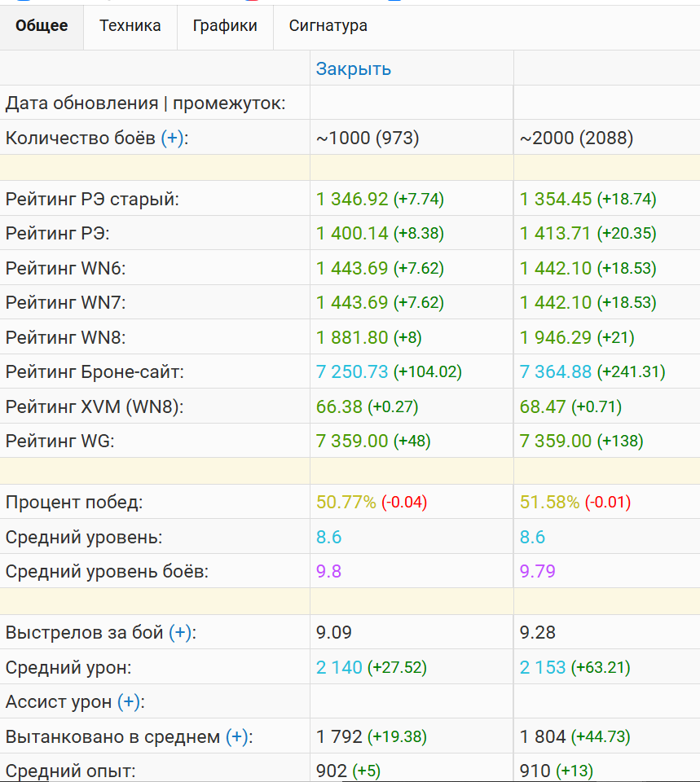Click the Закрыть link
Viewport: 700px width, 782px height.
(x=354, y=69)
